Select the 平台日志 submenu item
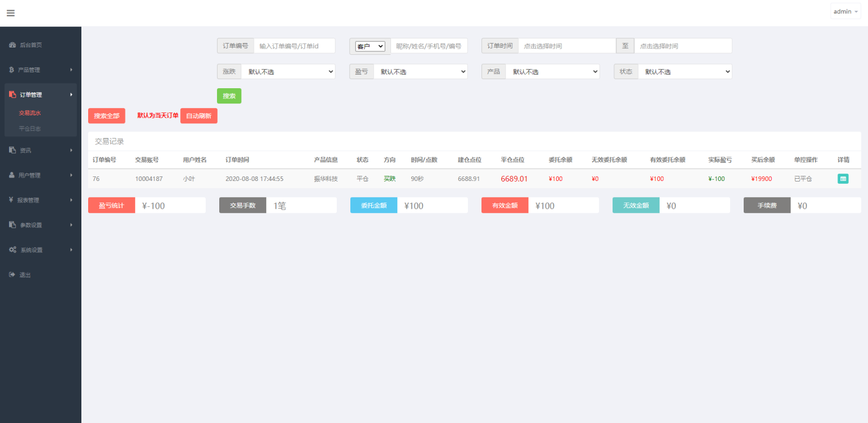 [x=30, y=128]
